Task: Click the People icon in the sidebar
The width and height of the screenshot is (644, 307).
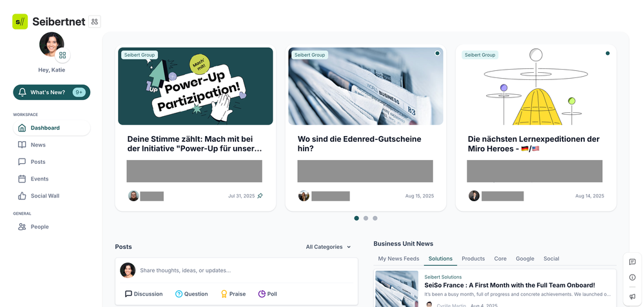Action: [22, 227]
